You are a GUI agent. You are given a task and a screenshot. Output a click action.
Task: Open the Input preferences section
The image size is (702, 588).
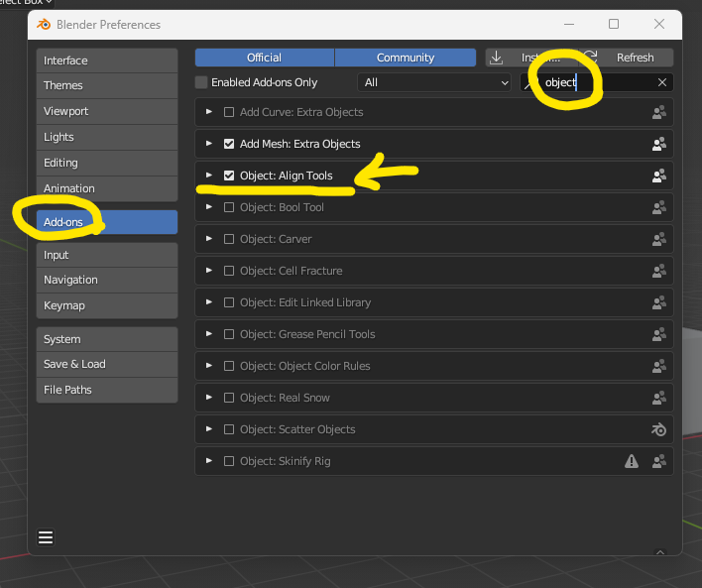[x=107, y=255]
